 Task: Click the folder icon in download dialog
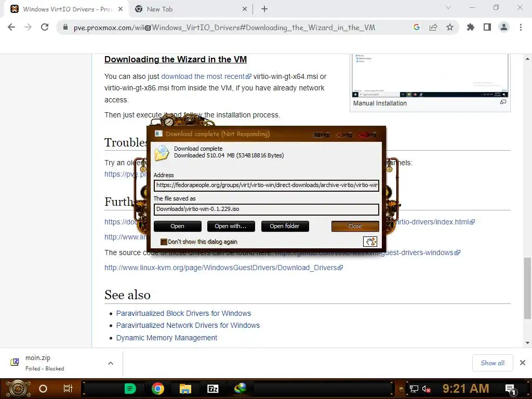click(x=162, y=153)
